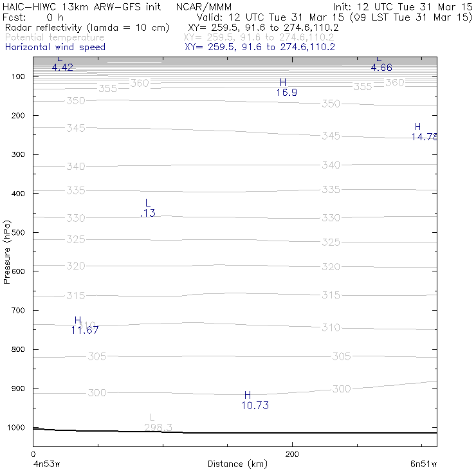
Task: Click the "6n51w" end coordinate label
Action: click(x=423, y=464)
